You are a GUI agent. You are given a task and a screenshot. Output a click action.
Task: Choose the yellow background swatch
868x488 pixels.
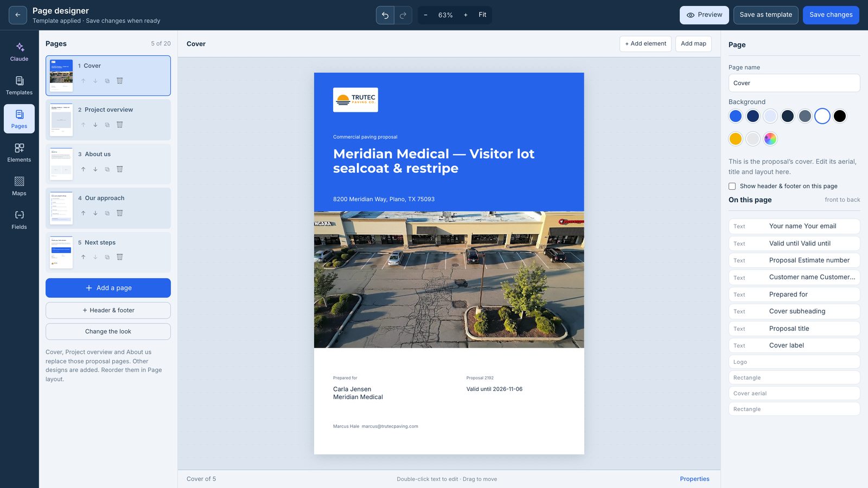[x=736, y=139]
